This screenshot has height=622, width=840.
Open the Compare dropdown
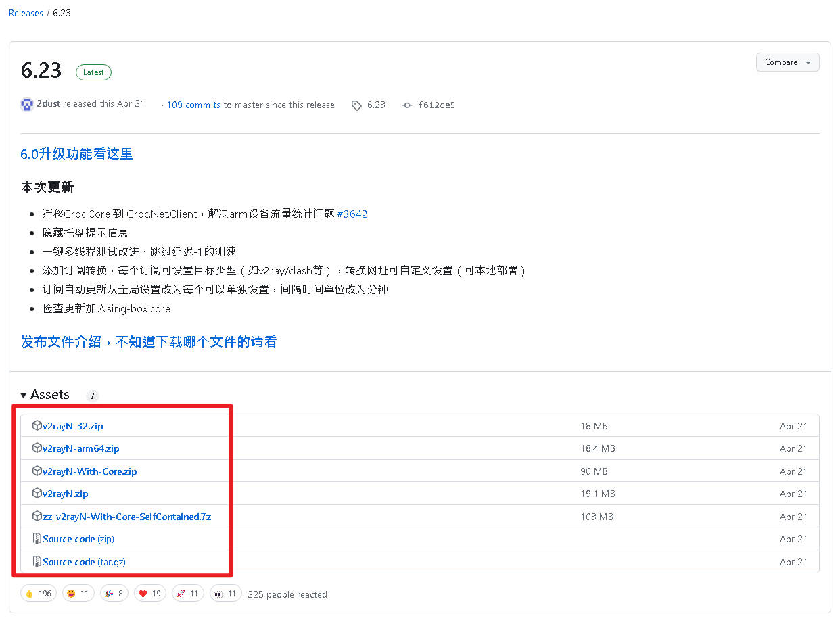click(x=787, y=62)
